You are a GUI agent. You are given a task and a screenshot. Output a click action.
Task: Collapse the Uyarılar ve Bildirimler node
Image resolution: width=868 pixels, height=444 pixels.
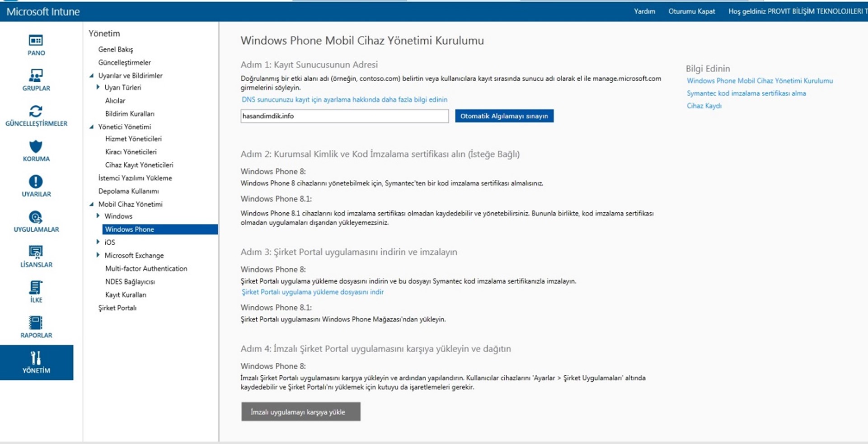pyautogui.click(x=92, y=76)
